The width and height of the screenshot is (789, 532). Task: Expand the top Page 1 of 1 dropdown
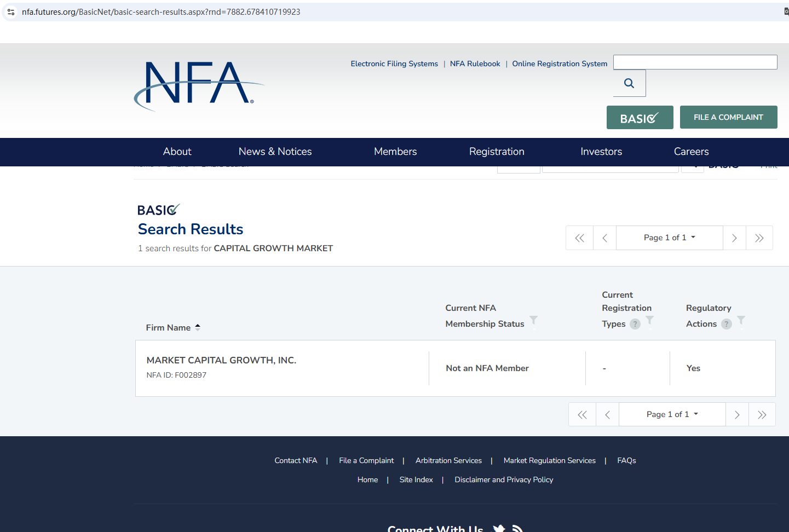coord(669,238)
